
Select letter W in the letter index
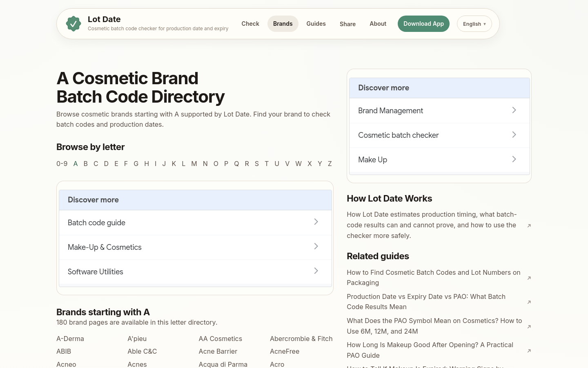coord(298,164)
